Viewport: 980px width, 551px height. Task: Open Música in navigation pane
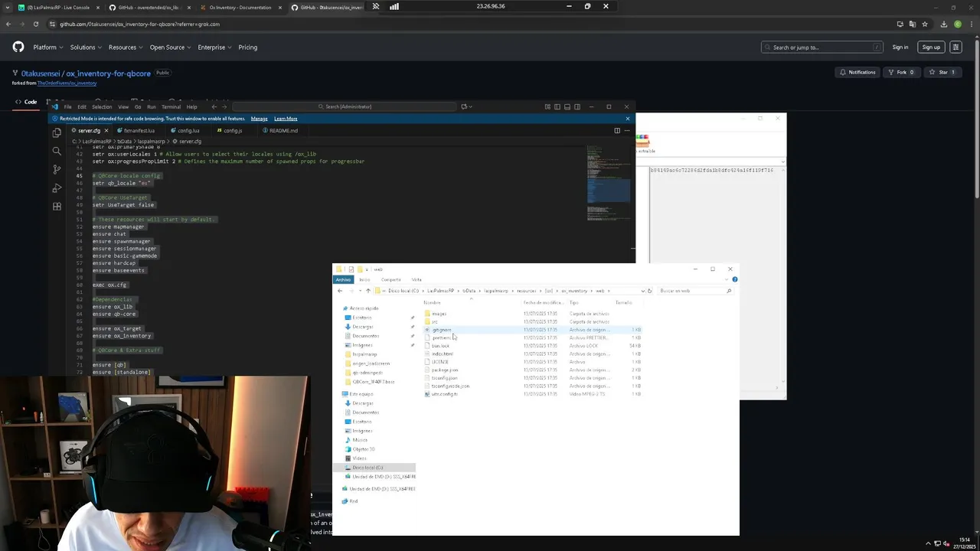click(360, 440)
